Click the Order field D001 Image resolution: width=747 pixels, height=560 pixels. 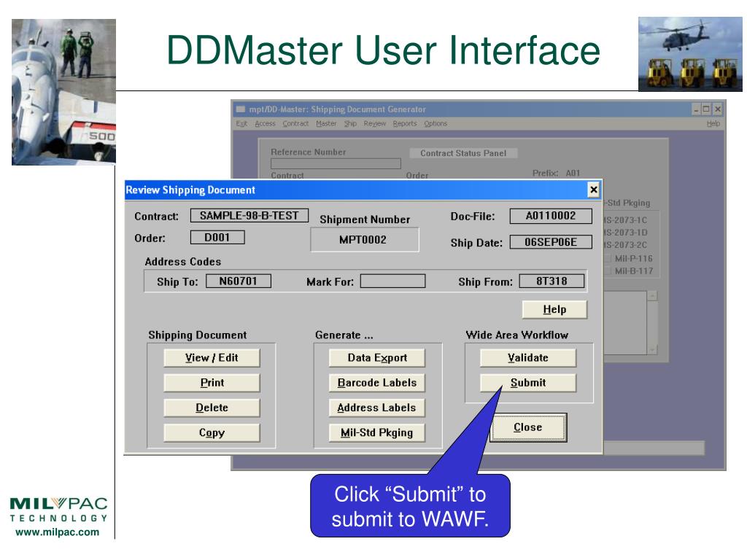tap(217, 237)
